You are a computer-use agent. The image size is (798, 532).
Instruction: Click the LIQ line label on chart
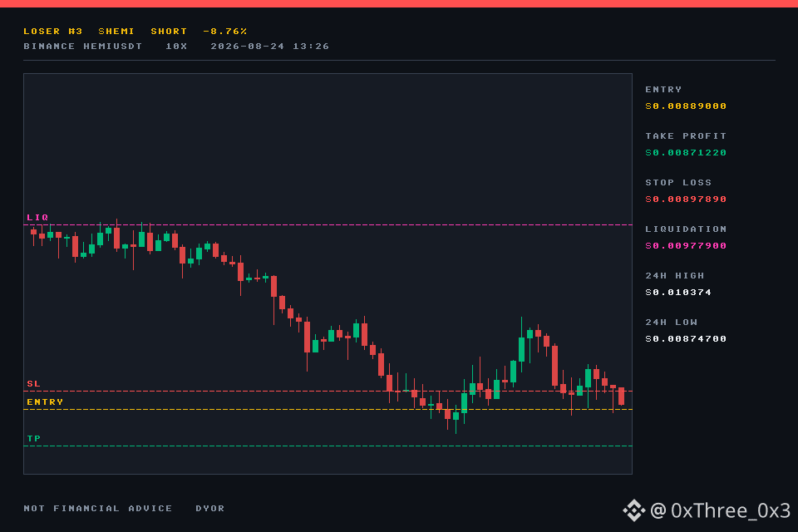[37, 218]
